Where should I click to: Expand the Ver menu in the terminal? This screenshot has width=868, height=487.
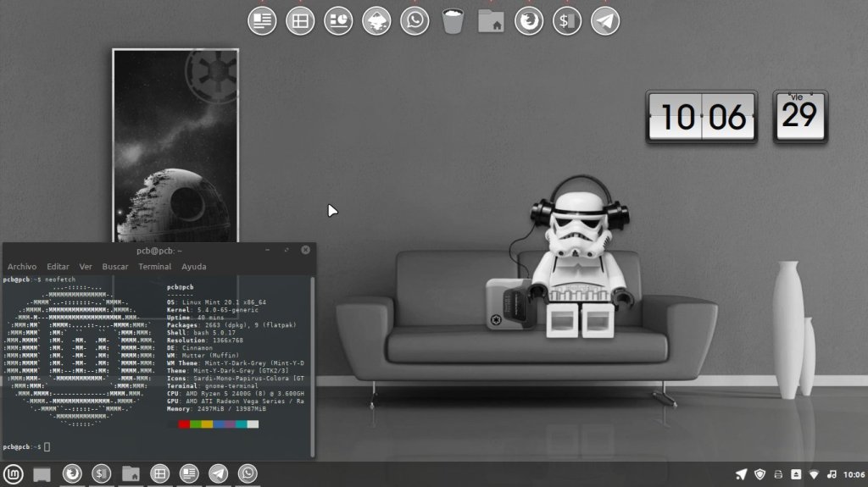tap(86, 266)
